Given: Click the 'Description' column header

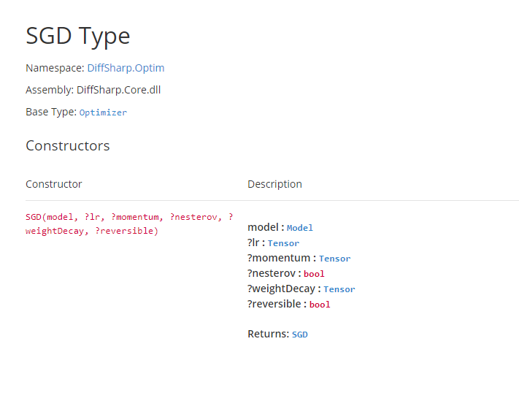Looking at the screenshot, I should (274, 184).
